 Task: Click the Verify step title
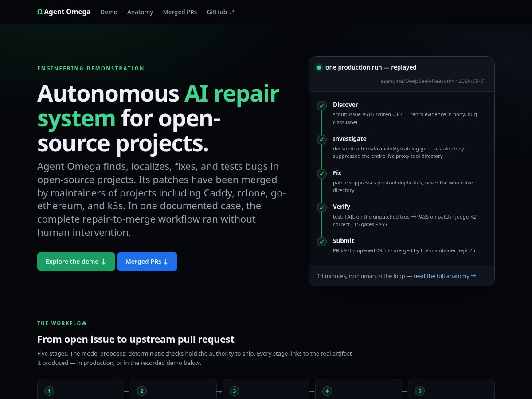coord(341,207)
